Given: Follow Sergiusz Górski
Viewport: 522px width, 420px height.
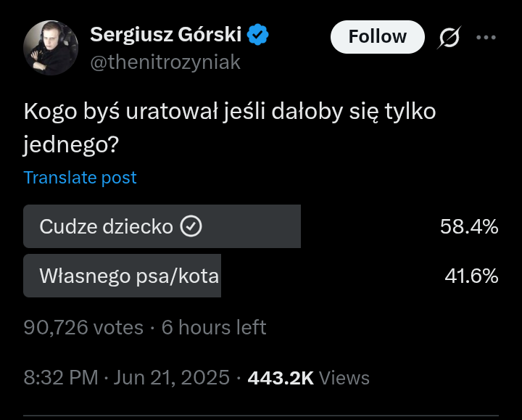Looking at the screenshot, I should point(378,37).
